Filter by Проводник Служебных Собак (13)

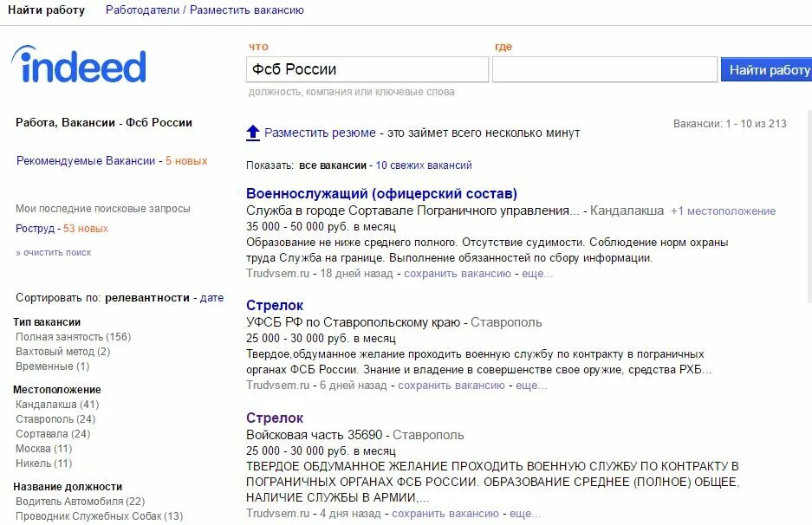point(100,515)
